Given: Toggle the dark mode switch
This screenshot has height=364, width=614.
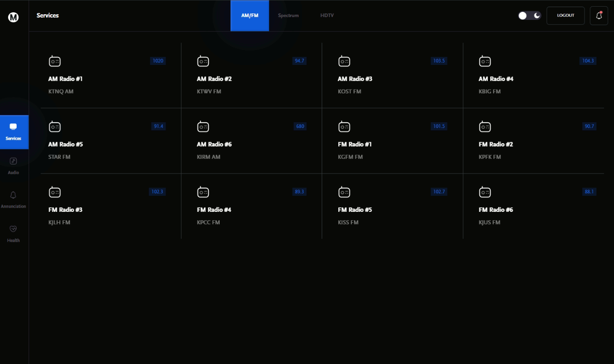Looking at the screenshot, I should [530, 16].
